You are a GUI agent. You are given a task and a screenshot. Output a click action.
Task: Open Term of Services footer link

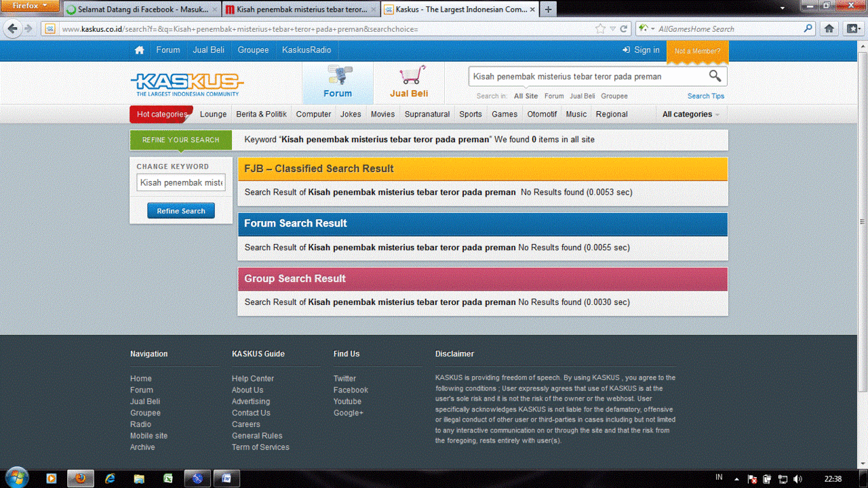260,447
